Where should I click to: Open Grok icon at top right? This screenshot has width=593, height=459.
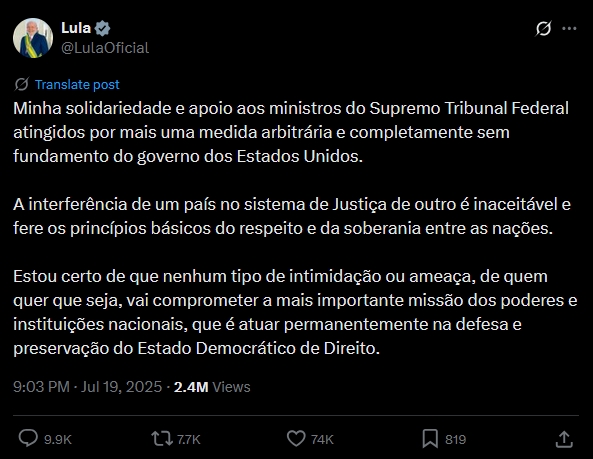tap(543, 28)
